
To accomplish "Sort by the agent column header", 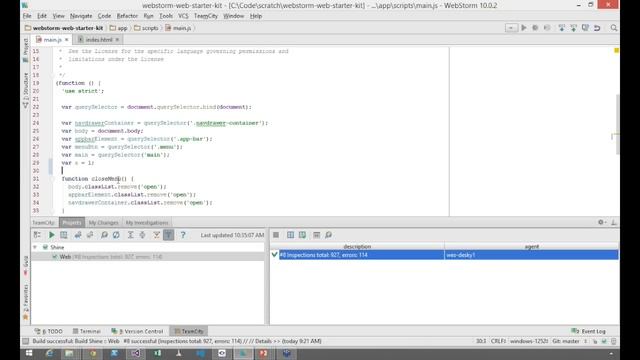I will click(531, 247).
